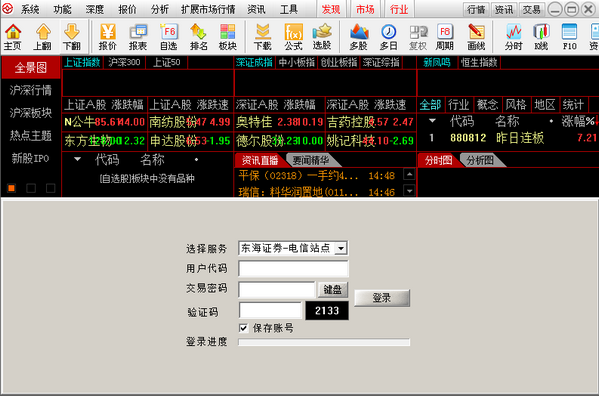Open the 键盘 soft keyboard button

coord(333,289)
